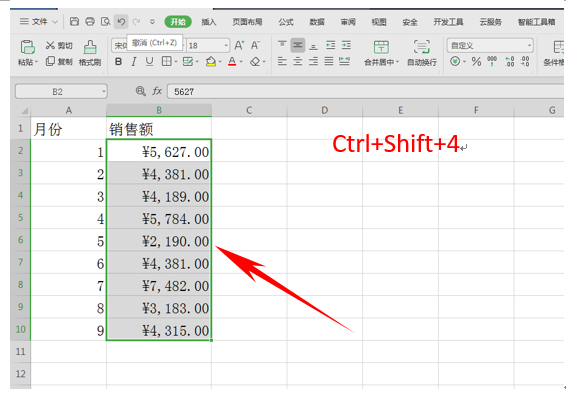Click the Save icon in quick access toolbar

coord(74,22)
